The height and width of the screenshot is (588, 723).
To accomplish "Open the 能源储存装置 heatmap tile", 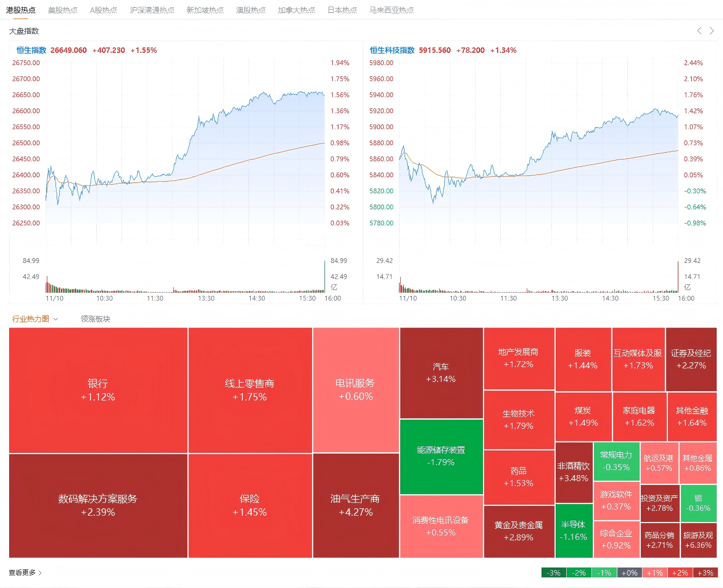I will (x=441, y=456).
